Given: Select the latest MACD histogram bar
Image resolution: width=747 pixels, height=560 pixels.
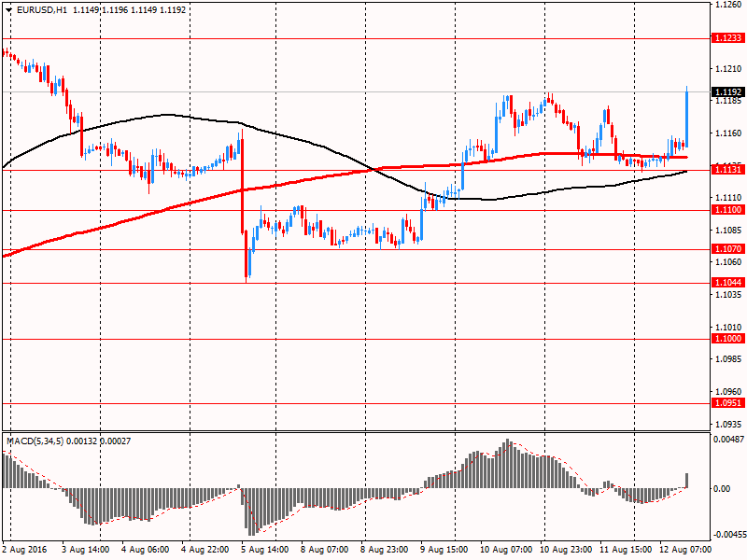Looking at the screenshot, I should [x=687, y=481].
